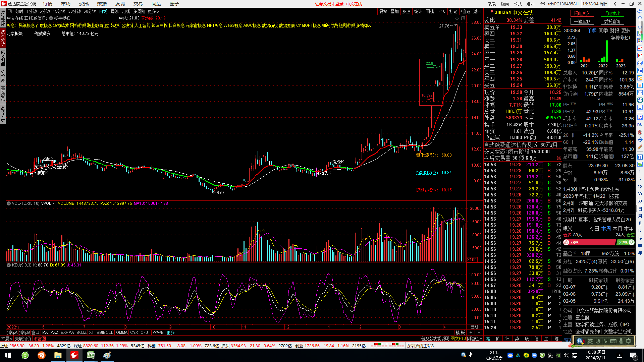Click the diamond marker icon above the chart
The width and height of the screenshot is (644, 362).
[x=456, y=18]
